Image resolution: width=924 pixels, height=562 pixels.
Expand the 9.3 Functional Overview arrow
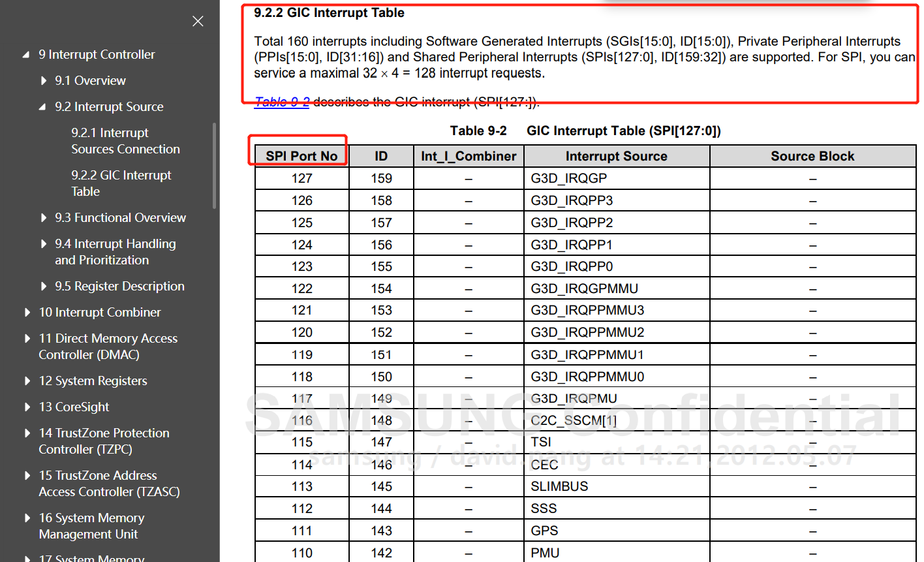pyautogui.click(x=43, y=218)
